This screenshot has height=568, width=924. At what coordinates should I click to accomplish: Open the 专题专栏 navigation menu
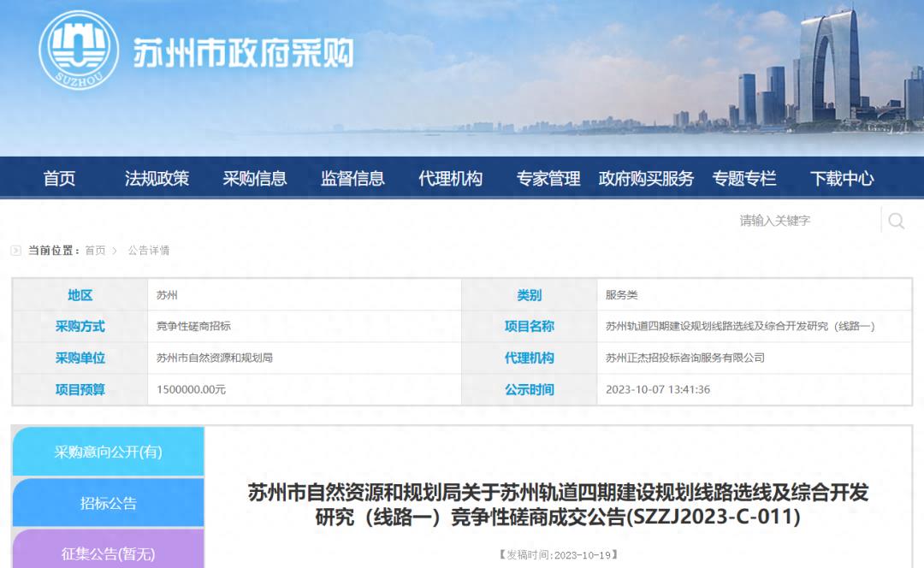coord(743,178)
